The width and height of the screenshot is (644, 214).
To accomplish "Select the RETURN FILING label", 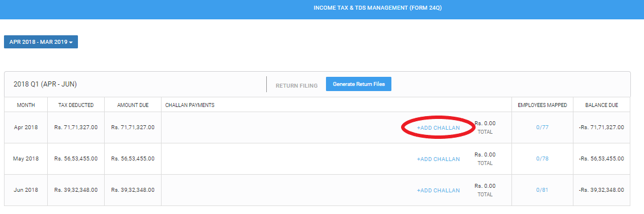I will point(296,86).
